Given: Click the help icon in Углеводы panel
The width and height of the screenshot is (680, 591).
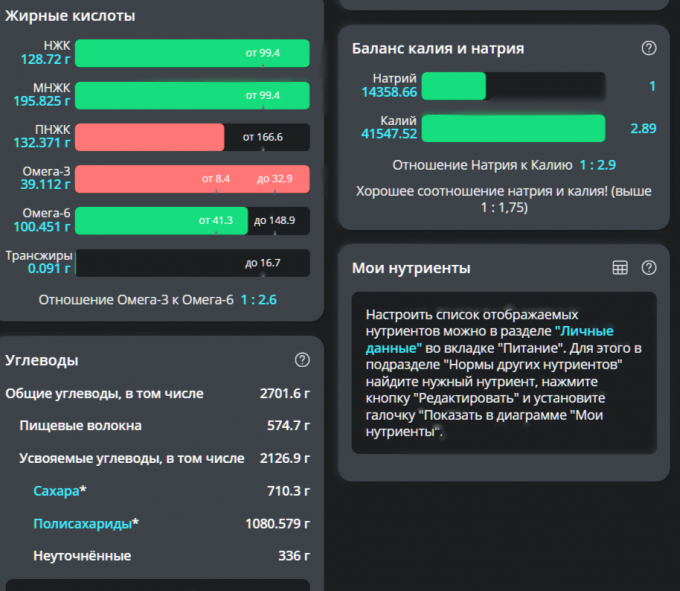Looking at the screenshot, I should pos(302,360).
